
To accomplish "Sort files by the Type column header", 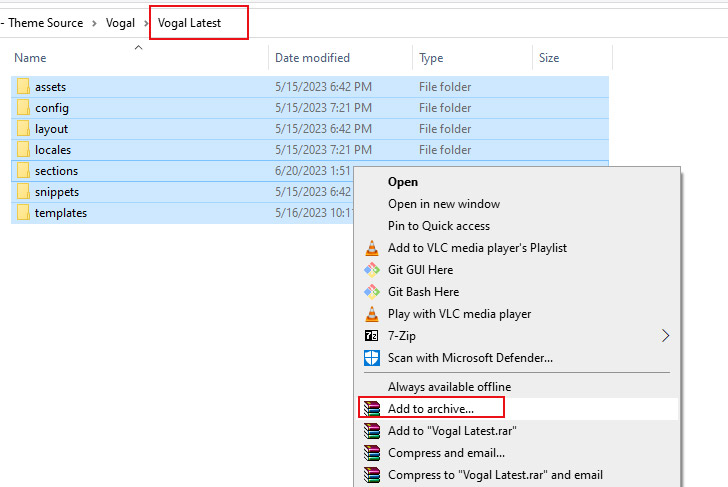I will [x=431, y=58].
